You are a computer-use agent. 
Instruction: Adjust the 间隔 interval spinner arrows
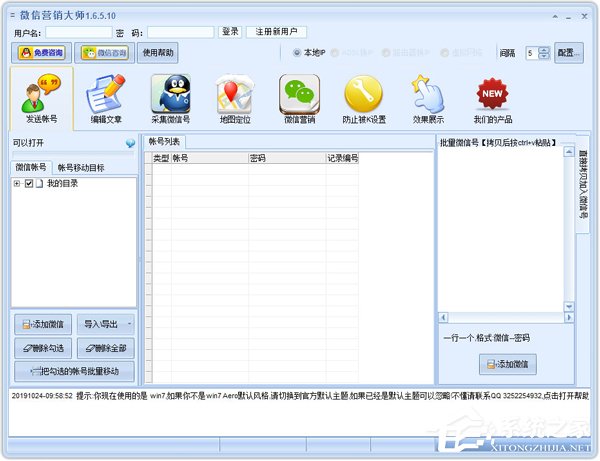[x=544, y=53]
